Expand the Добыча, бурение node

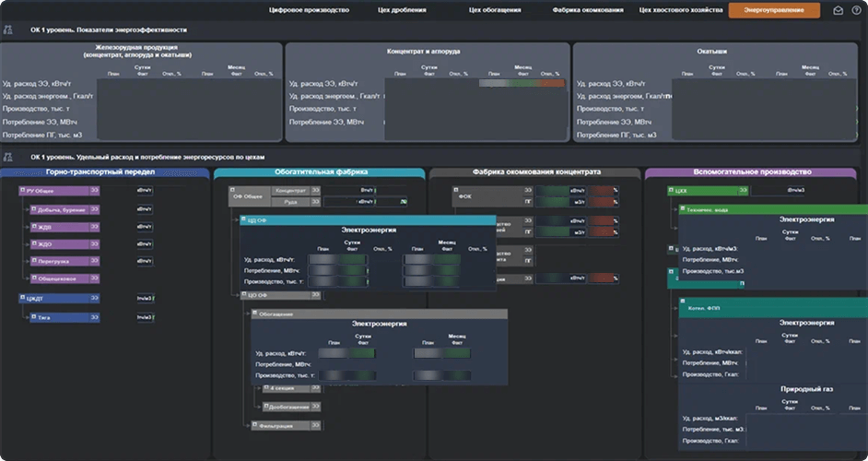pos(34,209)
